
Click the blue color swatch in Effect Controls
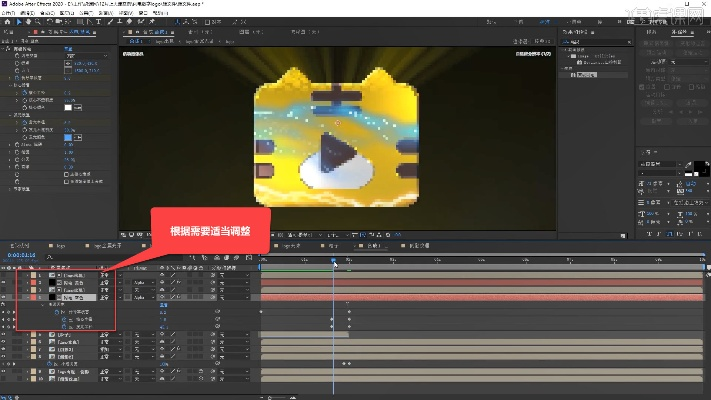click(x=68, y=137)
